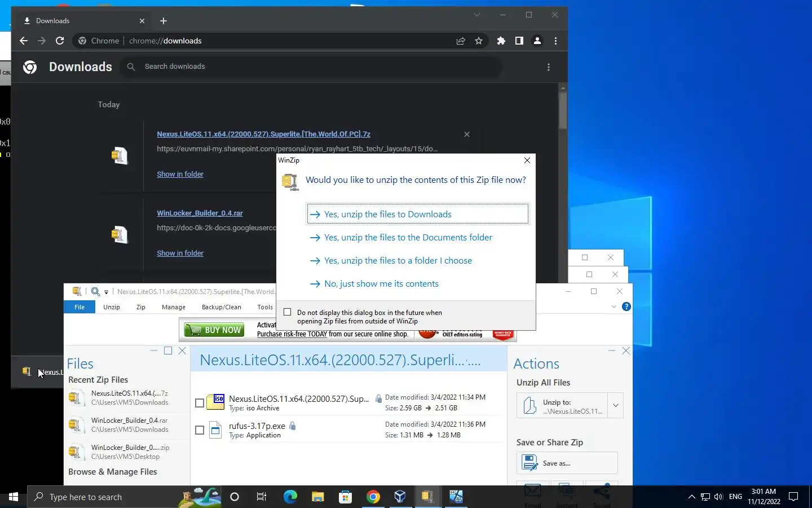Click WinZip search magnifier icon in title bar
This screenshot has height=508, width=812.
point(95,291)
